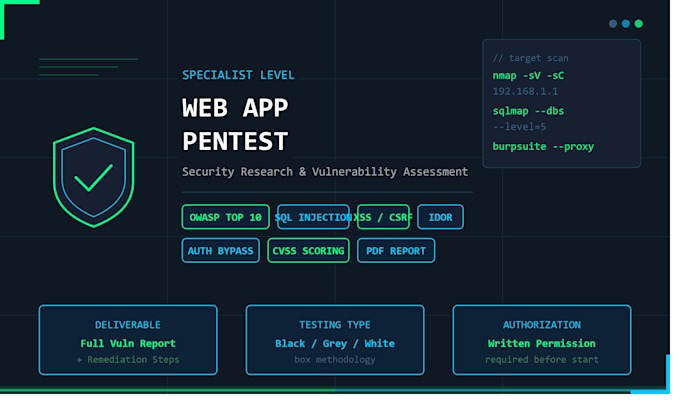Click the 'nmap -sV -sC' command

(x=528, y=76)
